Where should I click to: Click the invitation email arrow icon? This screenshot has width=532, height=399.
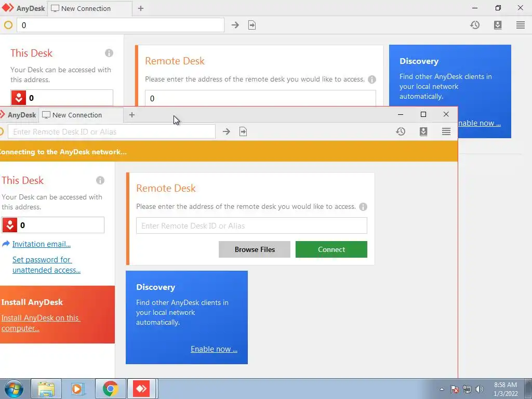click(6, 244)
